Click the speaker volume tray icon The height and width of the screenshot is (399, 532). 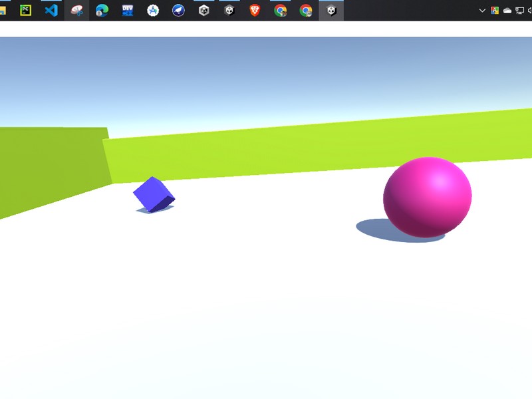(529, 10)
